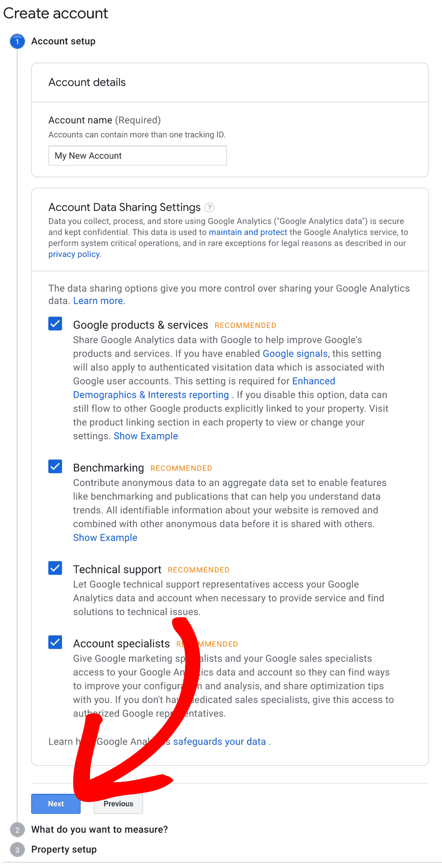
Task: Show Example under Benchmarking
Action: coord(105,538)
